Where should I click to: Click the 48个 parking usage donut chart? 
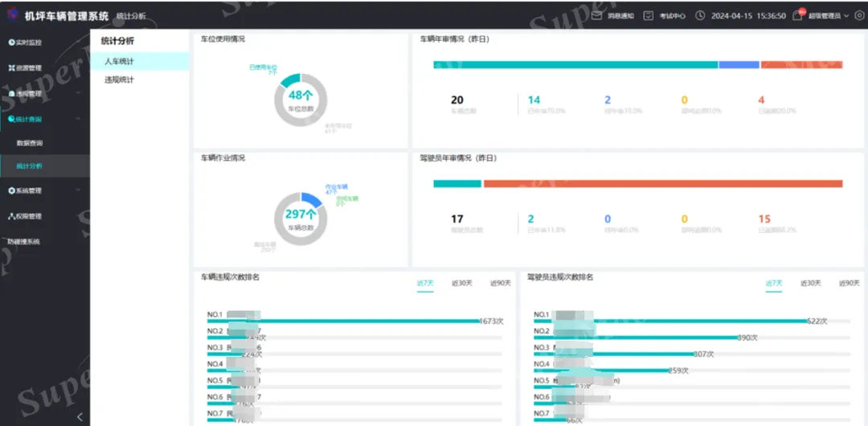[x=300, y=100]
